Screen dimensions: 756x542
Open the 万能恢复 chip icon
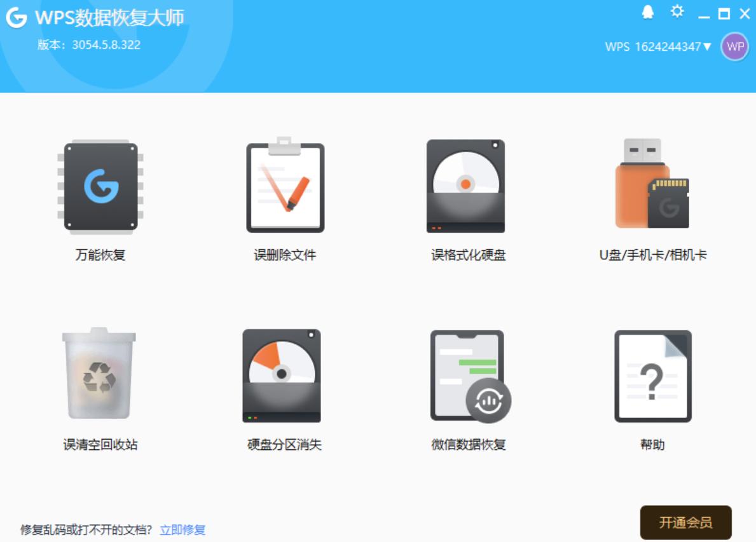[x=100, y=187]
